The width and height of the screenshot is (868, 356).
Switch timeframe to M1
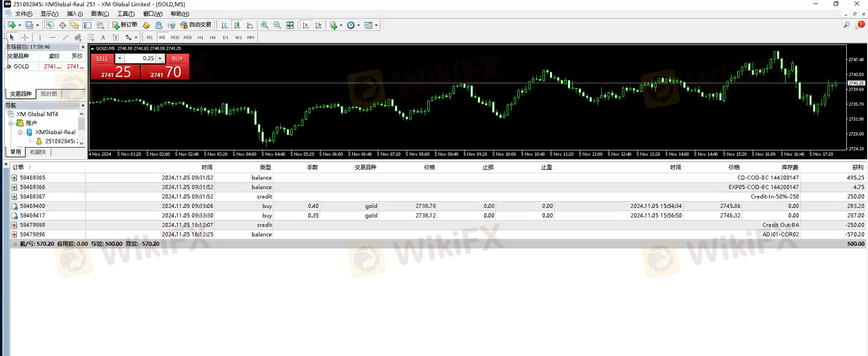click(150, 37)
